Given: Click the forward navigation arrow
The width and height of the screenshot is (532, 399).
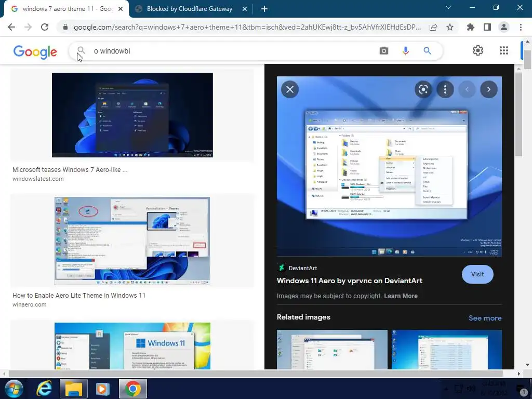Looking at the screenshot, I should pos(28,27).
